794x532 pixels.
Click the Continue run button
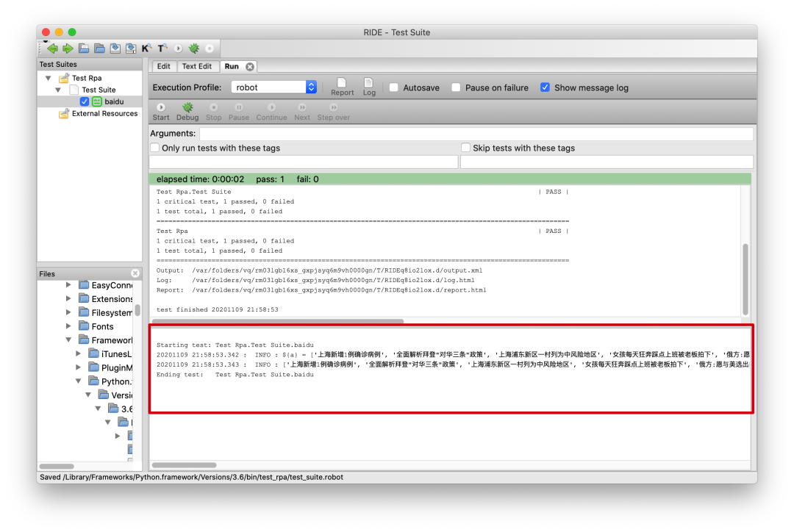click(271, 112)
